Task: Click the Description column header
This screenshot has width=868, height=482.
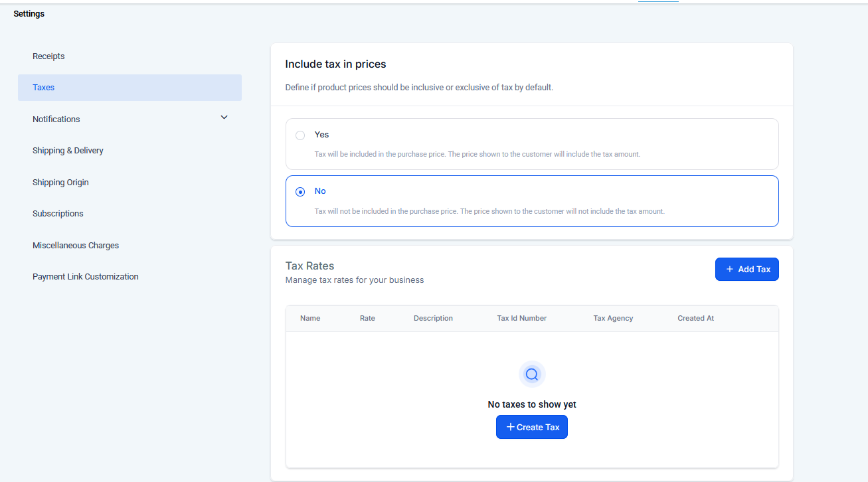Action: 433,319
